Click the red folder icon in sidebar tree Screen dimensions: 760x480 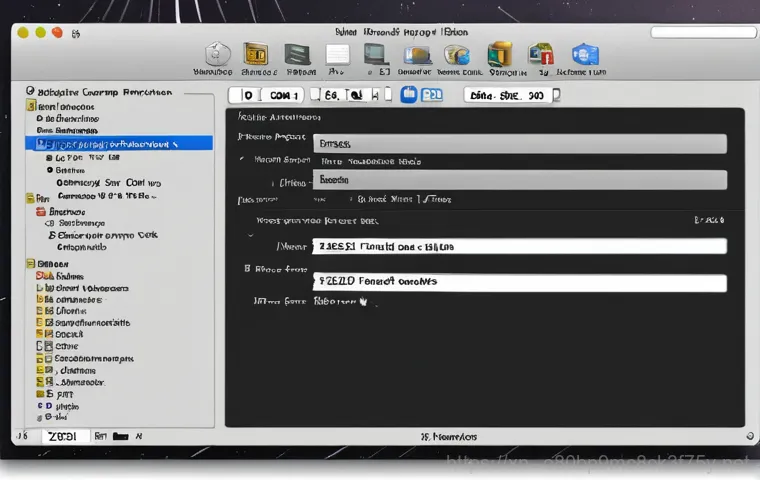[x=41, y=212]
